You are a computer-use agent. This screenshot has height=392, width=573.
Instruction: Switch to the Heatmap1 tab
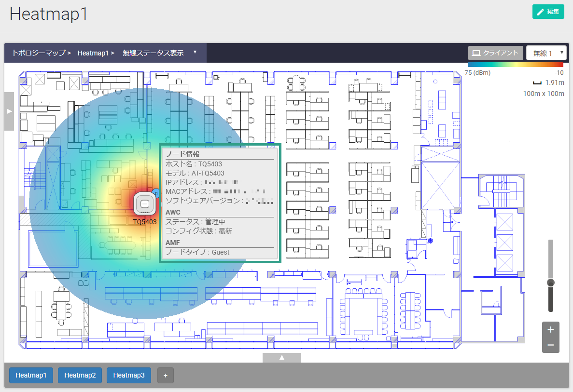31,375
